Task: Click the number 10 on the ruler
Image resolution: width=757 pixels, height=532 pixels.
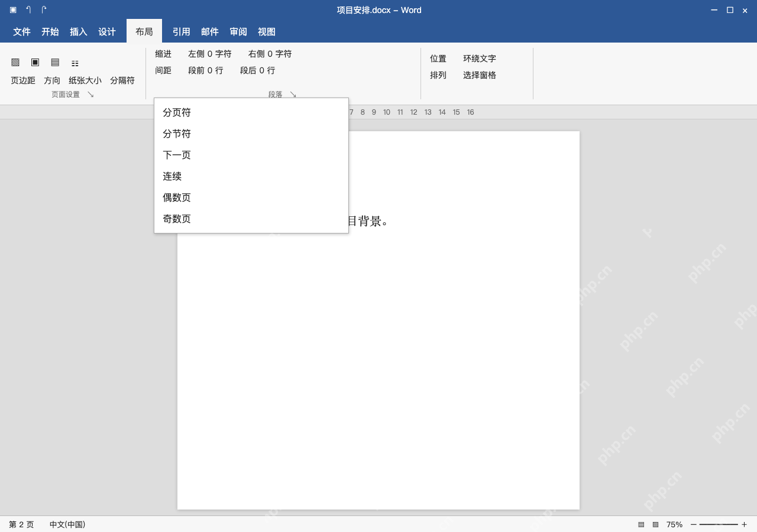Action: 387,112
